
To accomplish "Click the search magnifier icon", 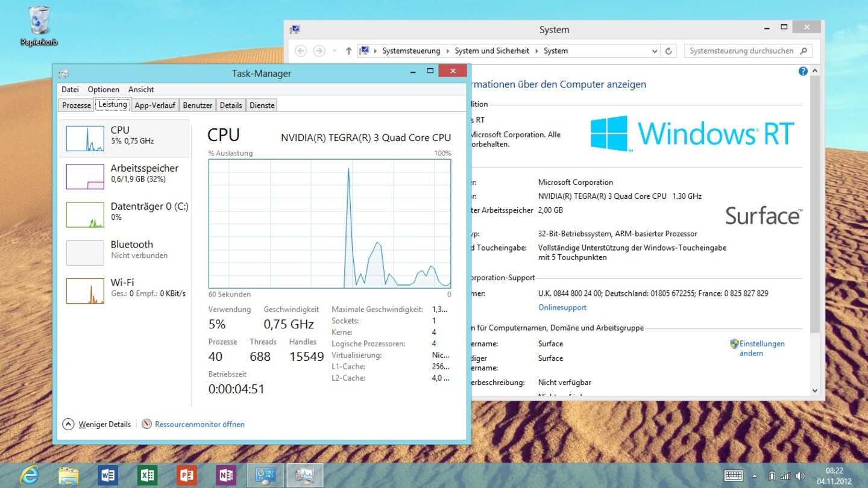I will (804, 51).
